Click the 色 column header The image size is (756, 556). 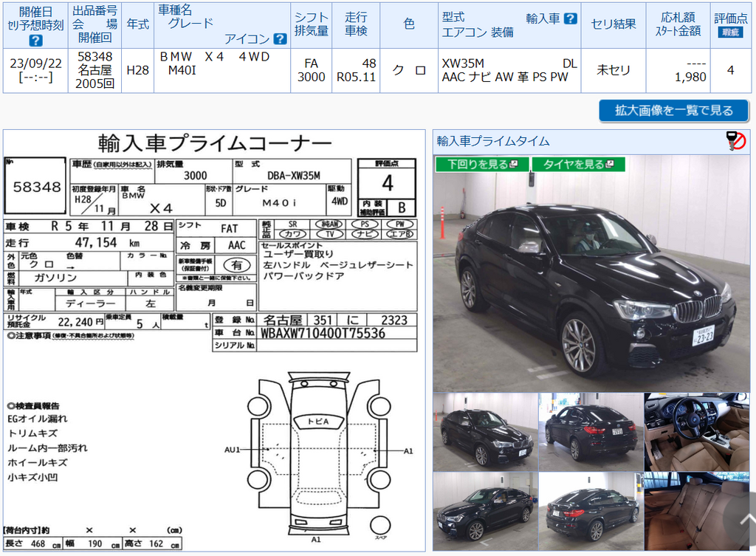click(409, 24)
